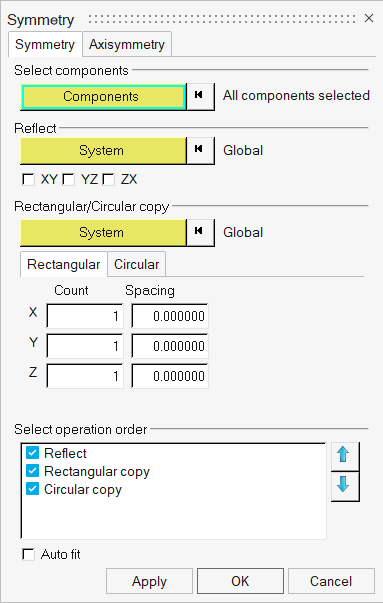
Task: Open the Circular copy tab
Action: [137, 264]
